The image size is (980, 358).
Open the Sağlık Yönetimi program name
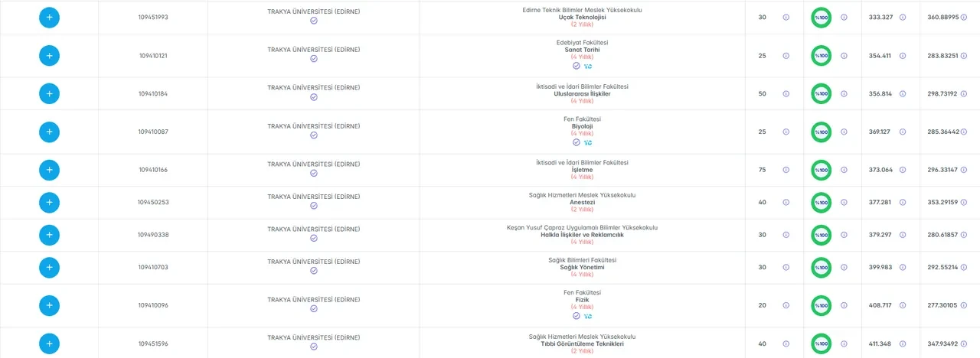point(582,267)
